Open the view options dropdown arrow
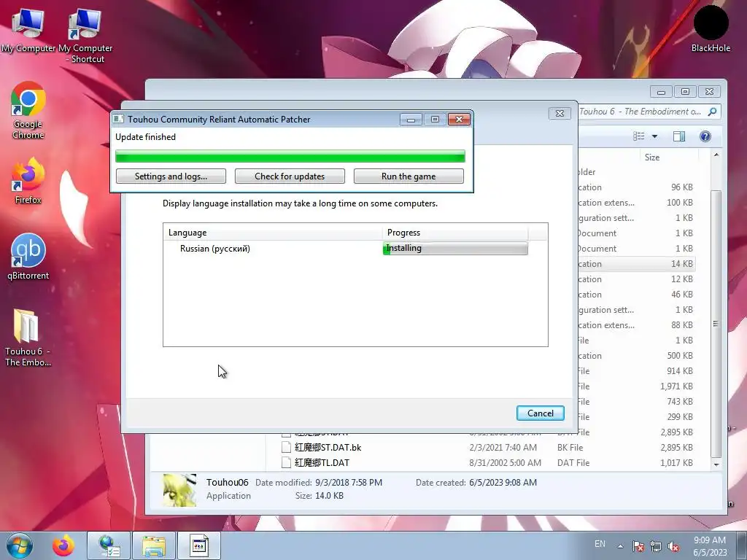747x560 pixels. [654, 136]
